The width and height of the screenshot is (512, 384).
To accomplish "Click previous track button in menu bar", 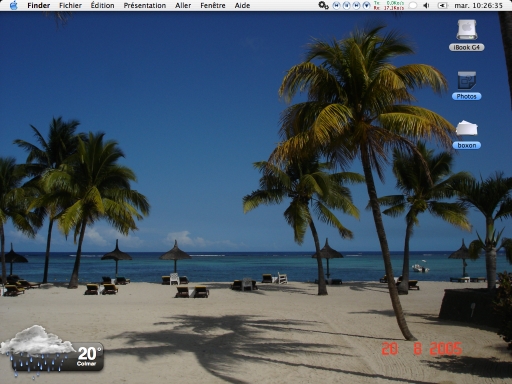I will coord(337,5).
